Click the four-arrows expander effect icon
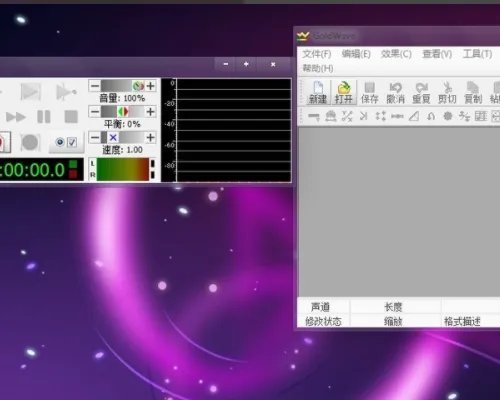Screen dimensions: 500x400 (x=380, y=116)
